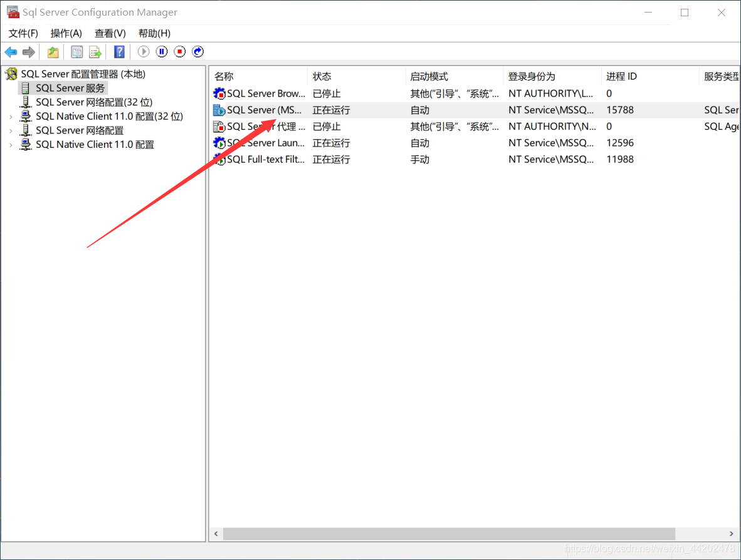Click the SQL Server 网络配置(32 位) icon
This screenshot has height=560, width=741.
pos(26,102)
